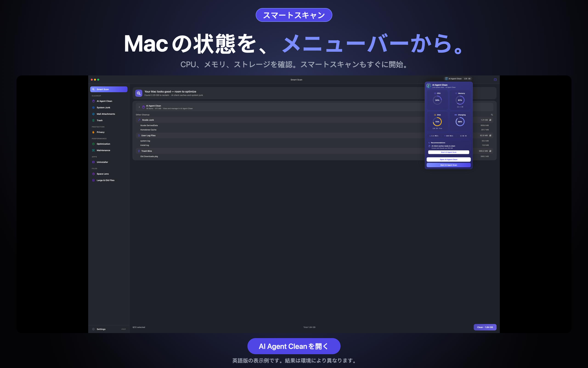The width and height of the screenshot is (588, 368).
Task: Select the green Trash icon in sidebar
Action: pyautogui.click(x=93, y=121)
